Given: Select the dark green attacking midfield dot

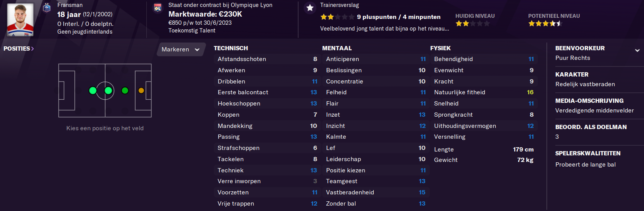Looking at the screenshot, I should coord(125,90).
